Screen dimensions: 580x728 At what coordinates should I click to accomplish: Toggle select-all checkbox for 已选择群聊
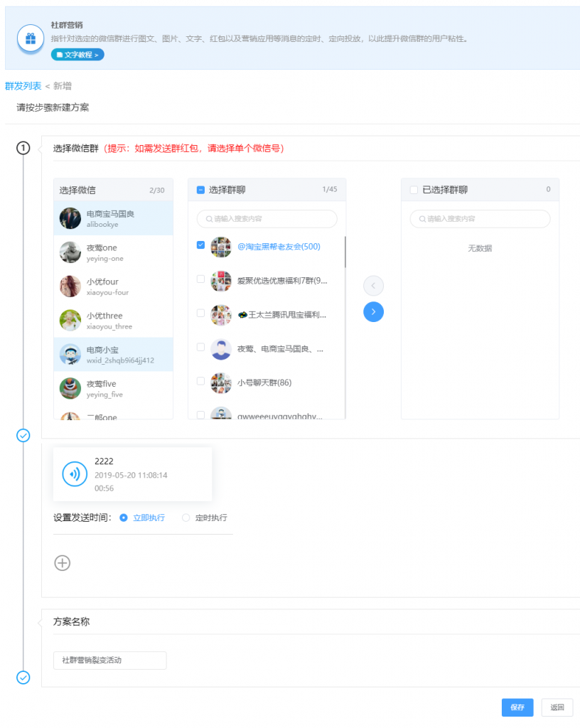point(414,190)
